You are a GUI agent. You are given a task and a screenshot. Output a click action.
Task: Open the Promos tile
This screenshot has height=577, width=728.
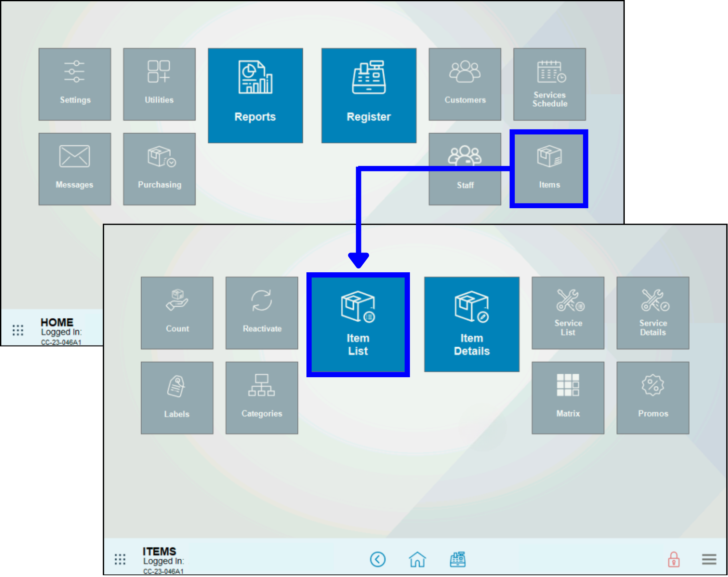pos(653,397)
